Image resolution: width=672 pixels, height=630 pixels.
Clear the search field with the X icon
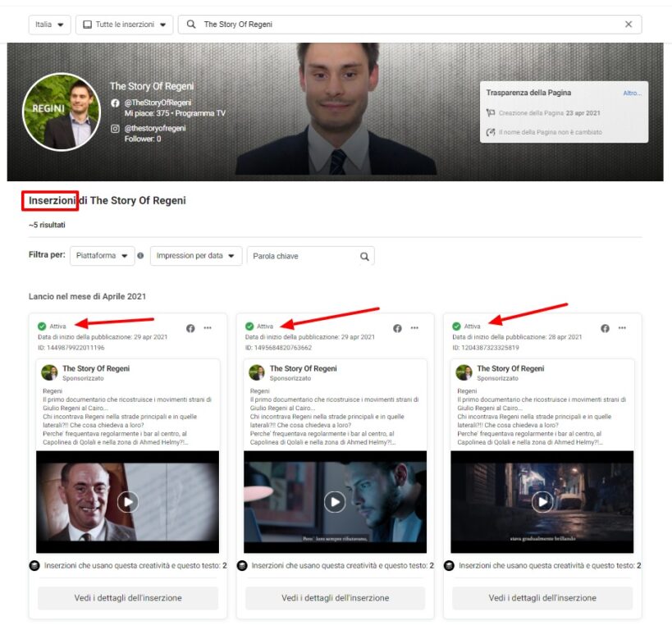click(629, 25)
